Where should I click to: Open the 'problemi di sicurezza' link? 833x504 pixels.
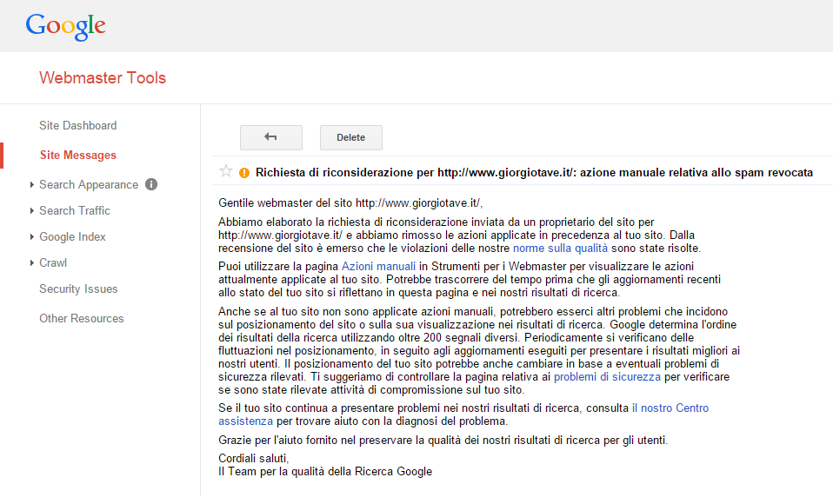(607, 376)
